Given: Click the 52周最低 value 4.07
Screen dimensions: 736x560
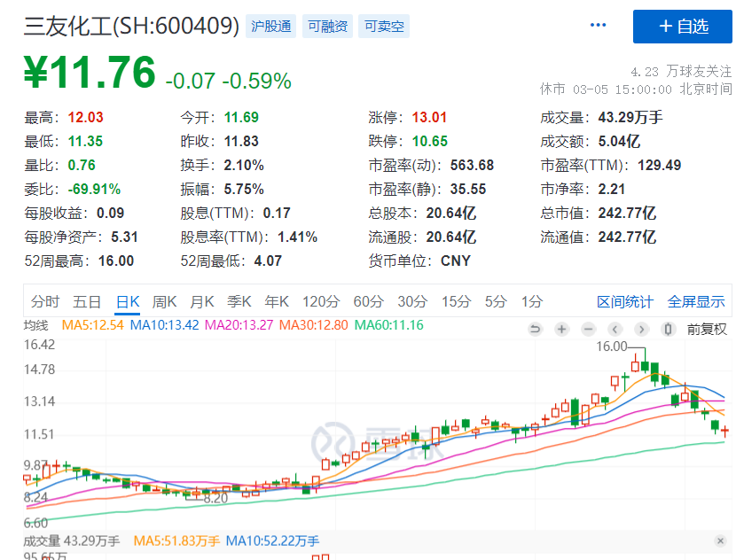Looking at the screenshot, I should pos(268,261).
